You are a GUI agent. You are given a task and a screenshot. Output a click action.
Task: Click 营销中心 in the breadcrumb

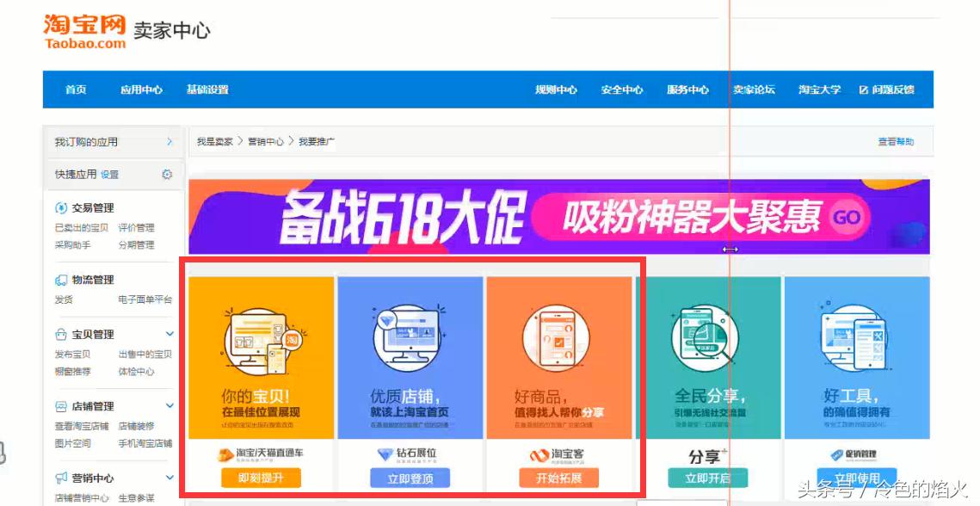[x=266, y=142]
